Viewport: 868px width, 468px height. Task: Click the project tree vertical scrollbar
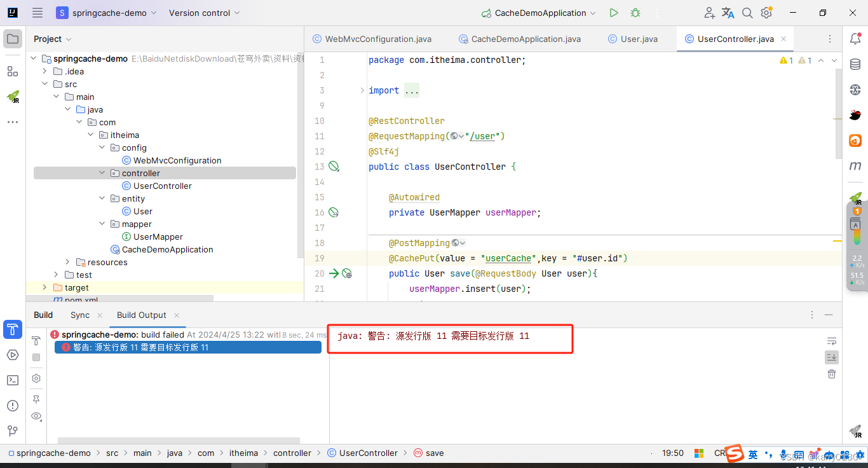301,155
